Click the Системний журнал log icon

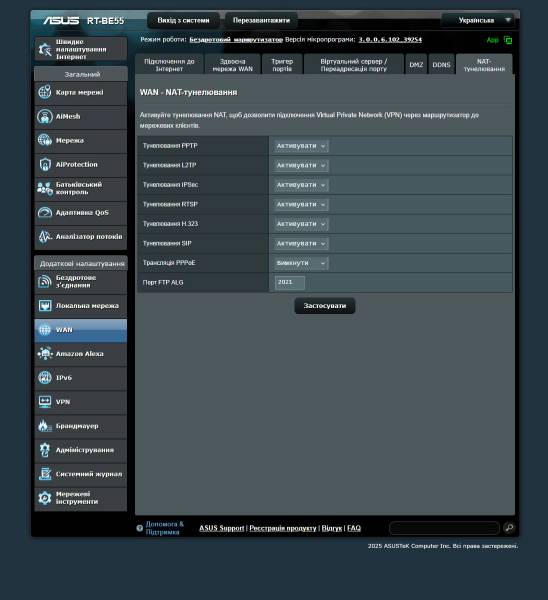pos(45,474)
